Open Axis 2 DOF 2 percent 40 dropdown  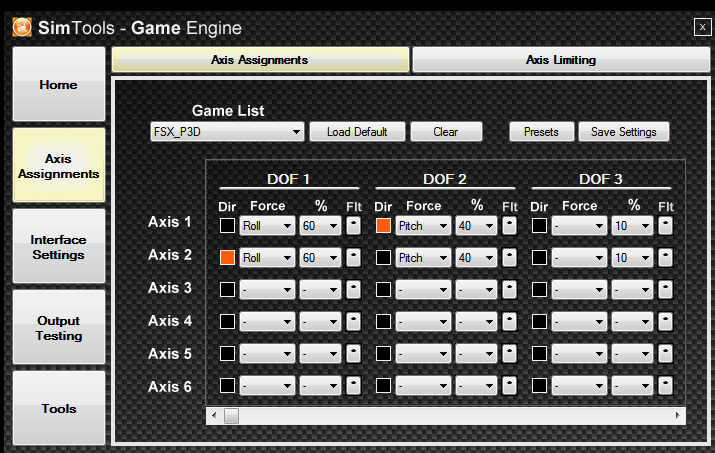tap(476, 258)
